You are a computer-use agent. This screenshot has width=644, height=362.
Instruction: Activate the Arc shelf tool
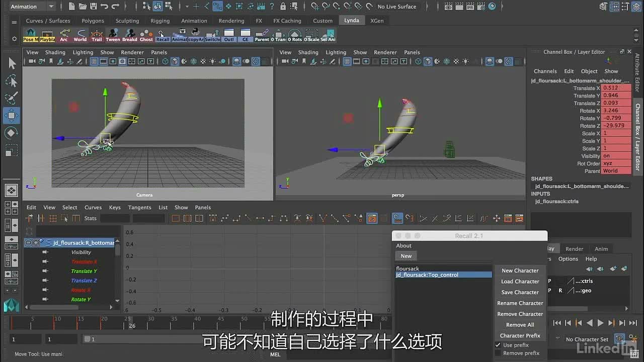point(64,35)
